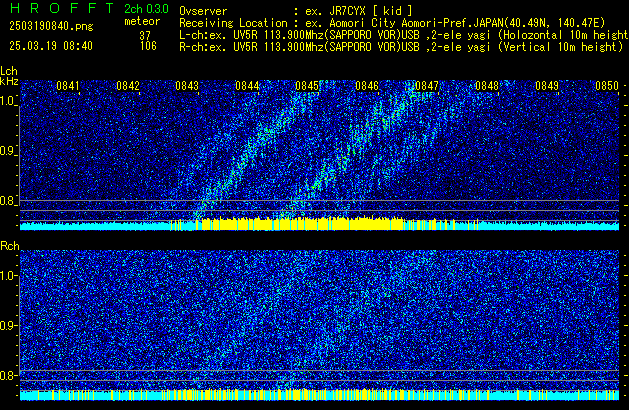This screenshot has width=629, height=410.
Task: Click the R-ch UV5R description line
Action: 401,47
